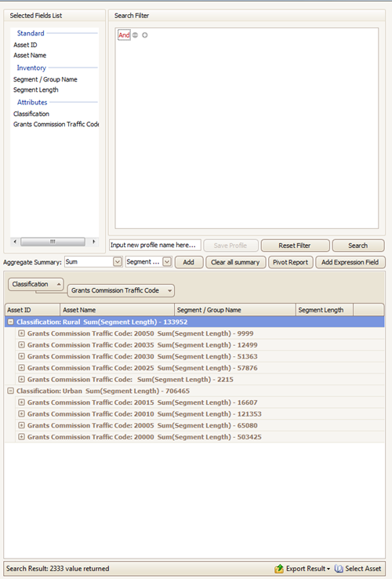Image resolution: width=392 pixels, height=579 pixels.
Task: Click the profile name input field
Action: [x=155, y=246]
